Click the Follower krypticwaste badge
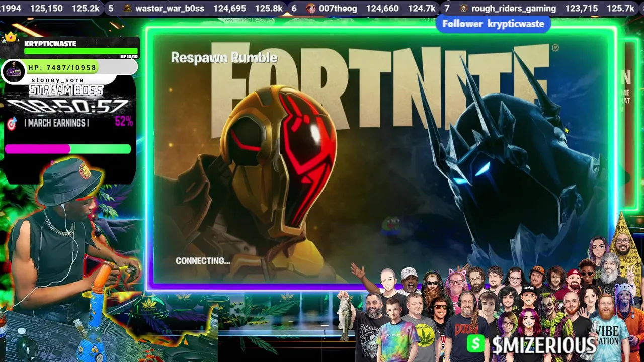The height and width of the screenshot is (362, 644). click(x=493, y=24)
